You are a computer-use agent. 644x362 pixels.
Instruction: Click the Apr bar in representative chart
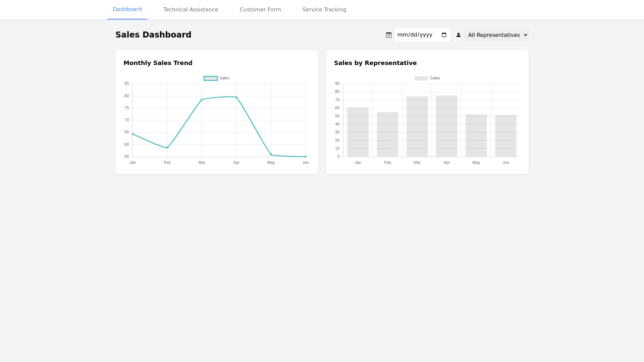446,126
